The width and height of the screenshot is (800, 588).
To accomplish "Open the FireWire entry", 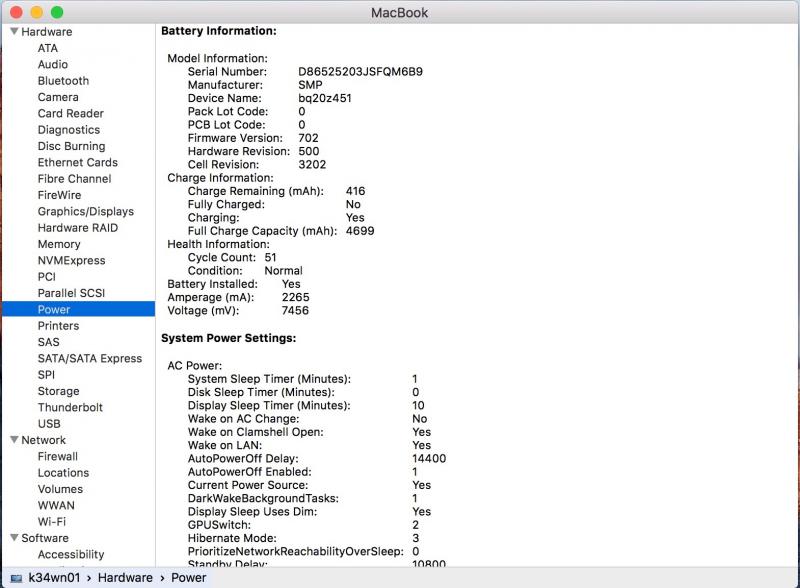I will tap(59, 195).
